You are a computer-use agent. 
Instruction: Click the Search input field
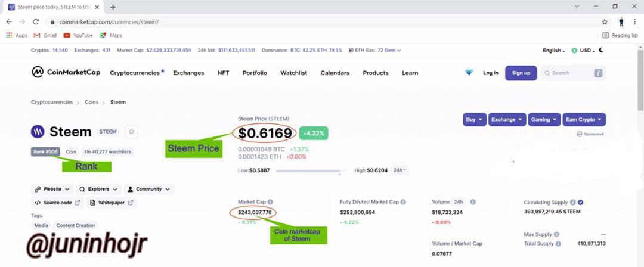point(572,73)
